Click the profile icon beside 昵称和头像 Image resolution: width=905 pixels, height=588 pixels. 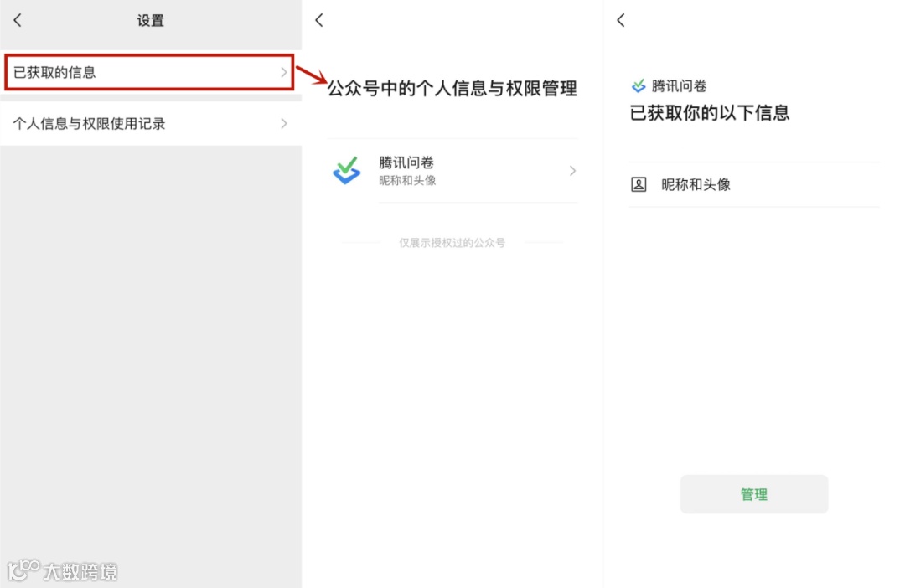tap(639, 184)
